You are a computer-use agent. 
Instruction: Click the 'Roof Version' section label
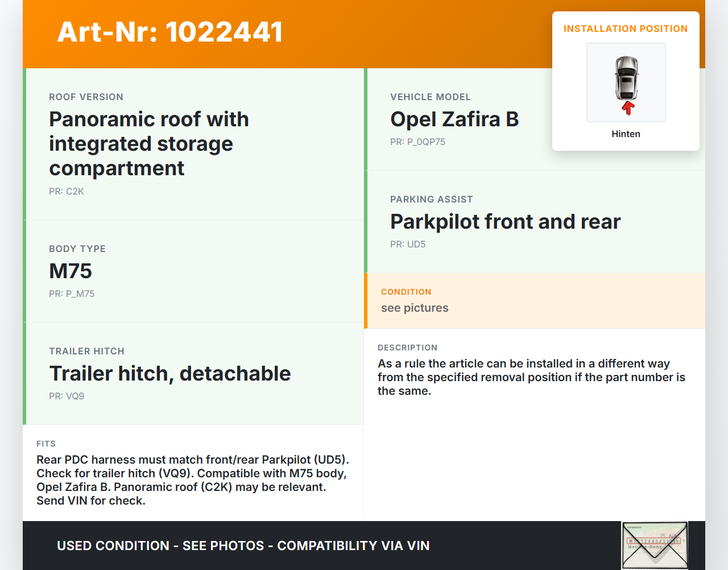tap(86, 97)
